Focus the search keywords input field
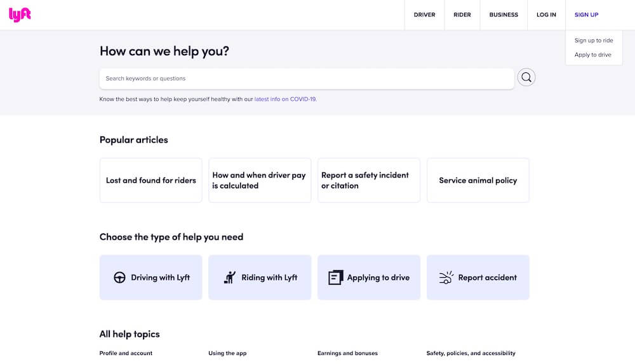The image size is (635, 364). [x=307, y=79]
